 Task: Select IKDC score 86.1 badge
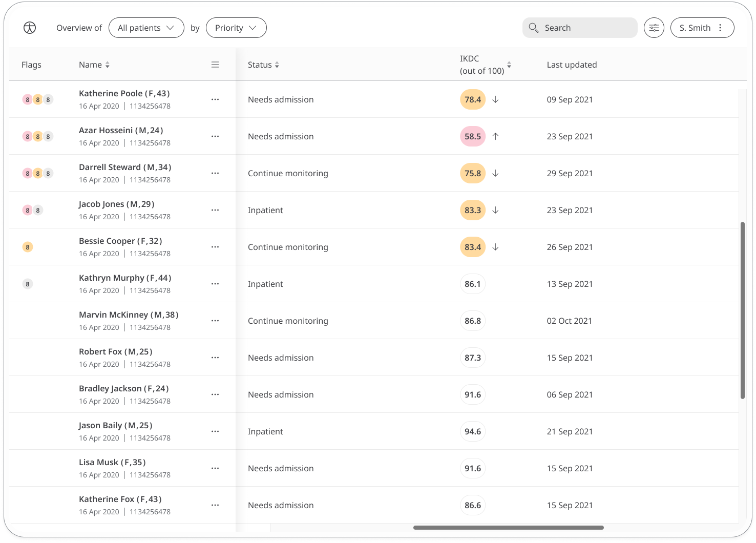[473, 284]
